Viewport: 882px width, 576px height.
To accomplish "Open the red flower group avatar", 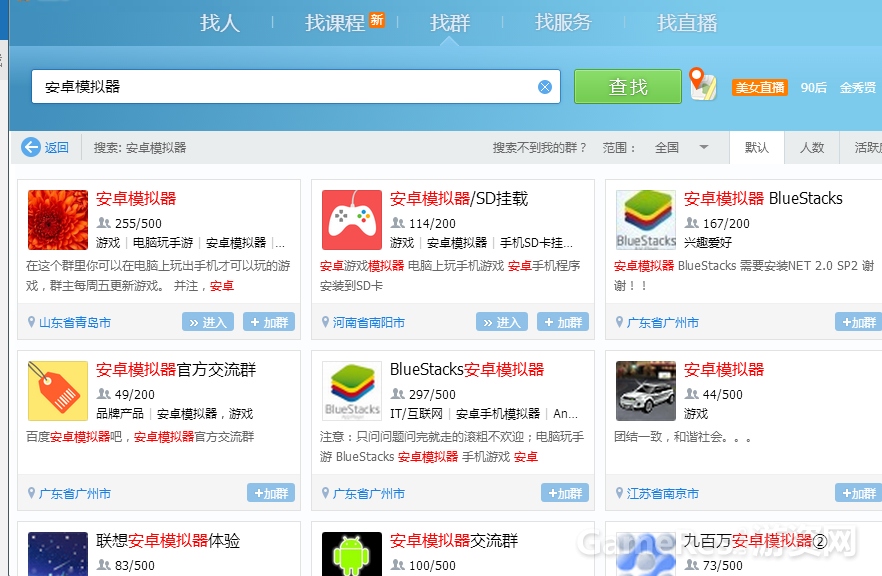I will 58,220.
